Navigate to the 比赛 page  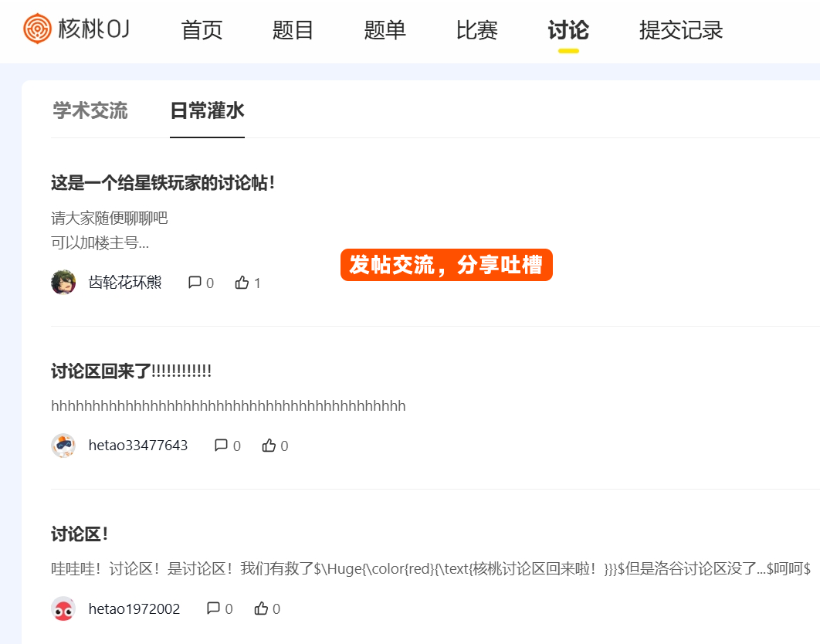click(477, 30)
